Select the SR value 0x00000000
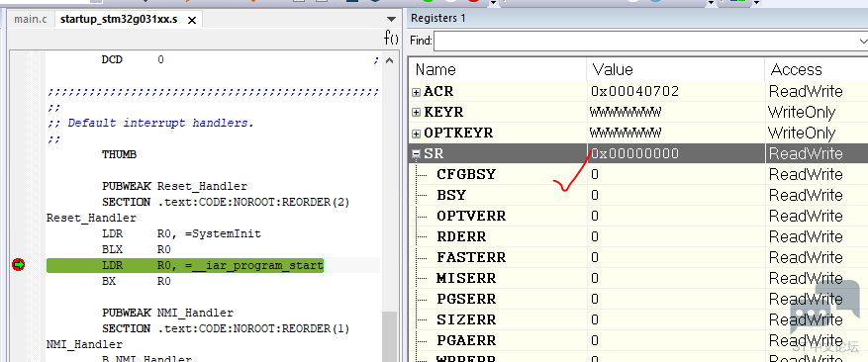The width and height of the screenshot is (868, 362). point(634,154)
